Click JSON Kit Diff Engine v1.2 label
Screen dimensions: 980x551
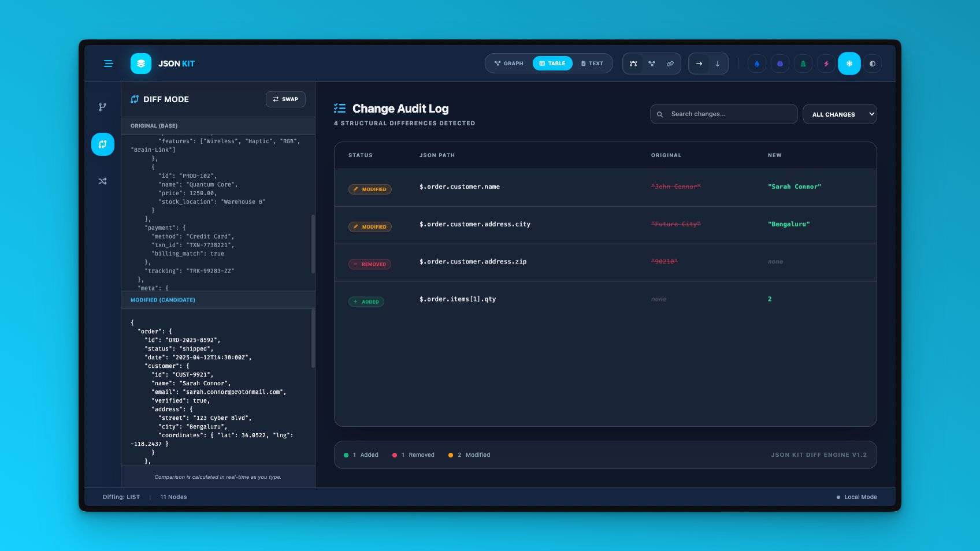[x=819, y=455]
